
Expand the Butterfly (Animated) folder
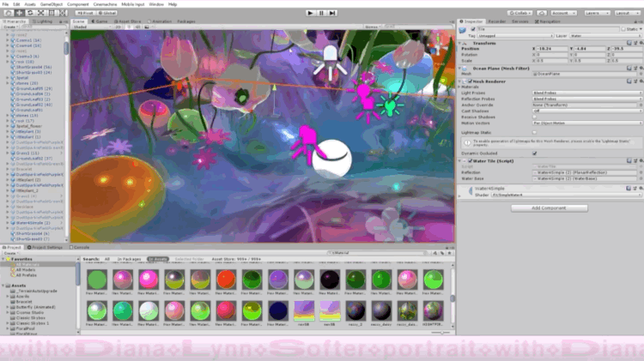pos(8,307)
